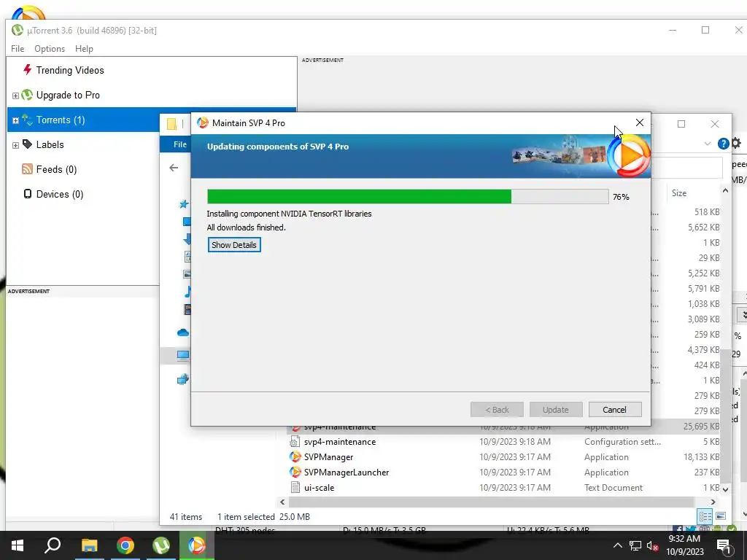Click the Show Details button
The width and height of the screenshot is (747, 560).
coord(234,245)
